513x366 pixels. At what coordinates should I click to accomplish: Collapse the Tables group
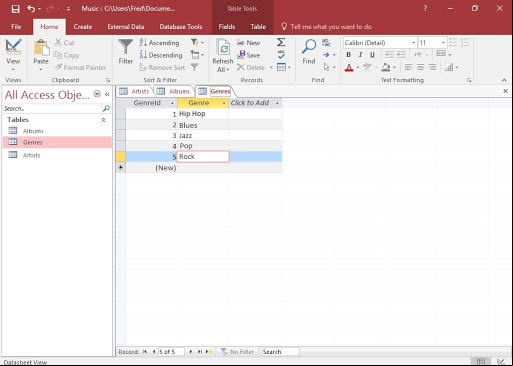point(103,120)
